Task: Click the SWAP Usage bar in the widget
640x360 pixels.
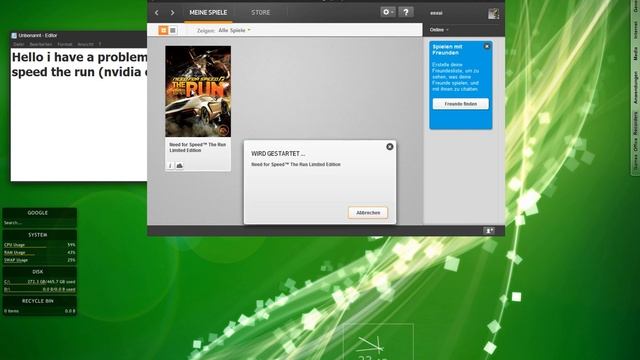Action: click(39, 260)
